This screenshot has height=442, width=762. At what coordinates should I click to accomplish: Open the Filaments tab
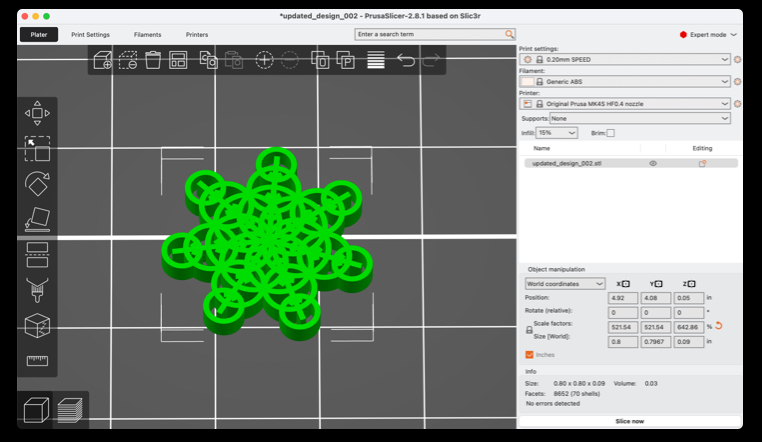tap(147, 34)
